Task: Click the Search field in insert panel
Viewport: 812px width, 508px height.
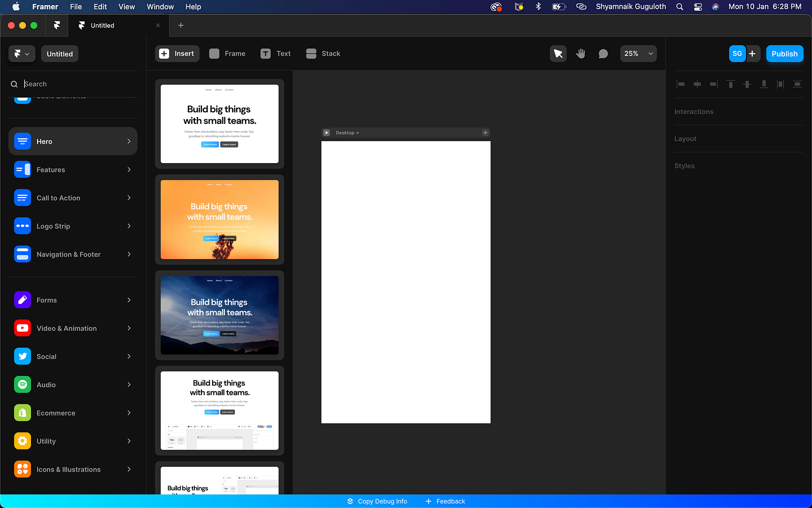Action: point(76,84)
